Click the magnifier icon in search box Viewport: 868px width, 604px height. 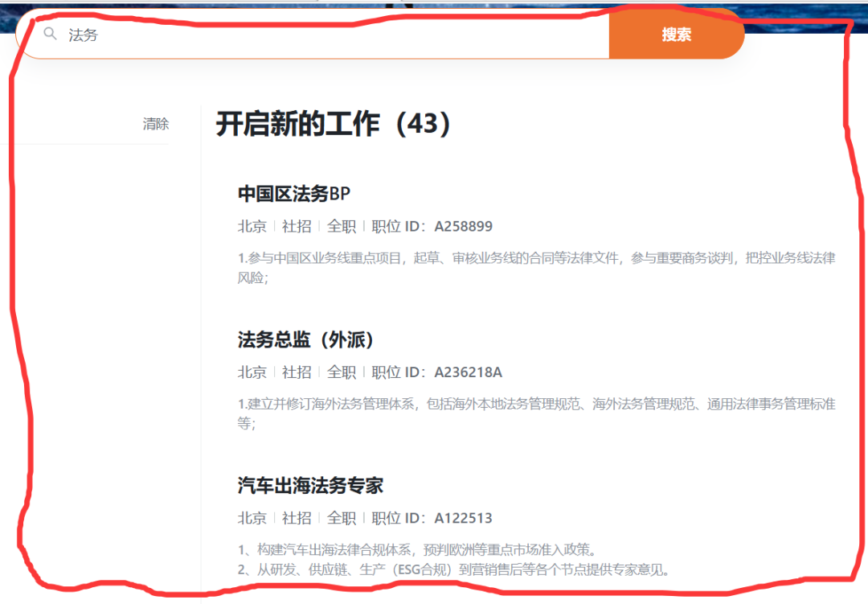pyautogui.click(x=51, y=35)
